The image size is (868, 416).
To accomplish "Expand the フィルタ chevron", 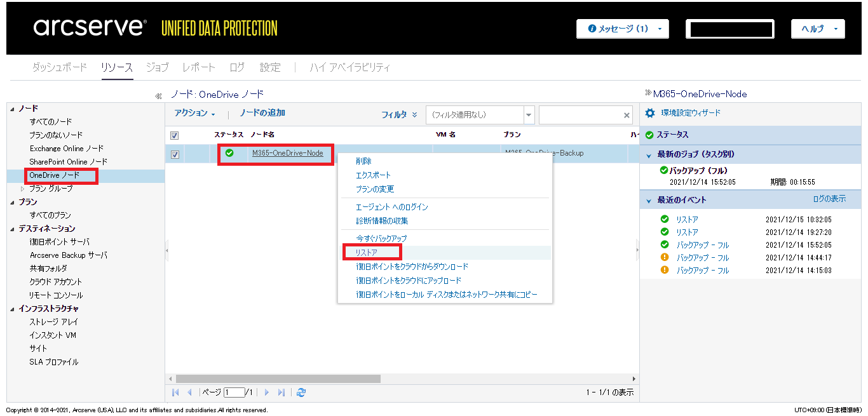I will [415, 115].
